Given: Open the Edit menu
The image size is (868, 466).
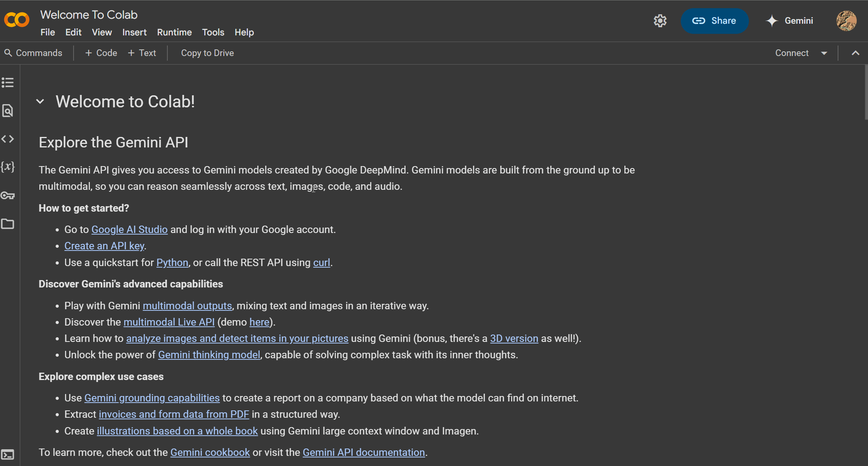Looking at the screenshot, I should [73, 32].
